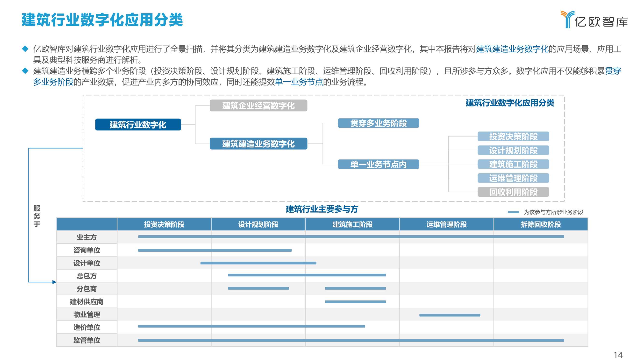Click the highlighted 建筑建造业务数字化 text in first bullet
Screen dimensions: 644x362
[x=512, y=49]
